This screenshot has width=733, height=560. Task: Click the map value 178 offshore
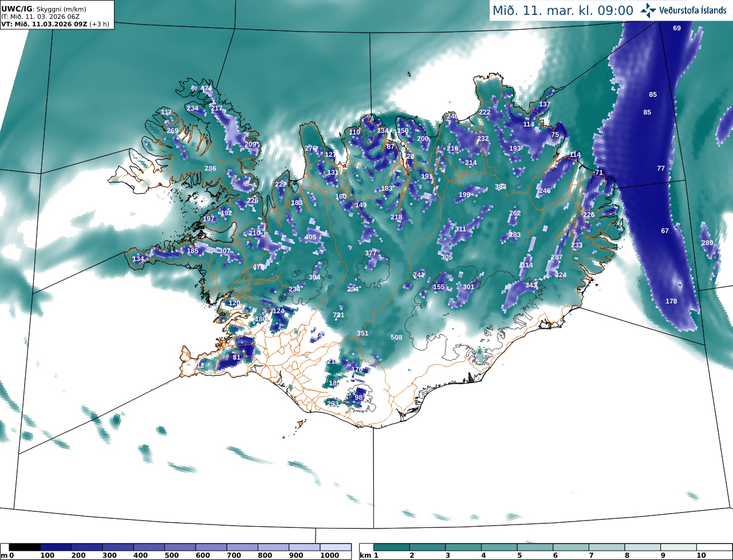click(672, 301)
